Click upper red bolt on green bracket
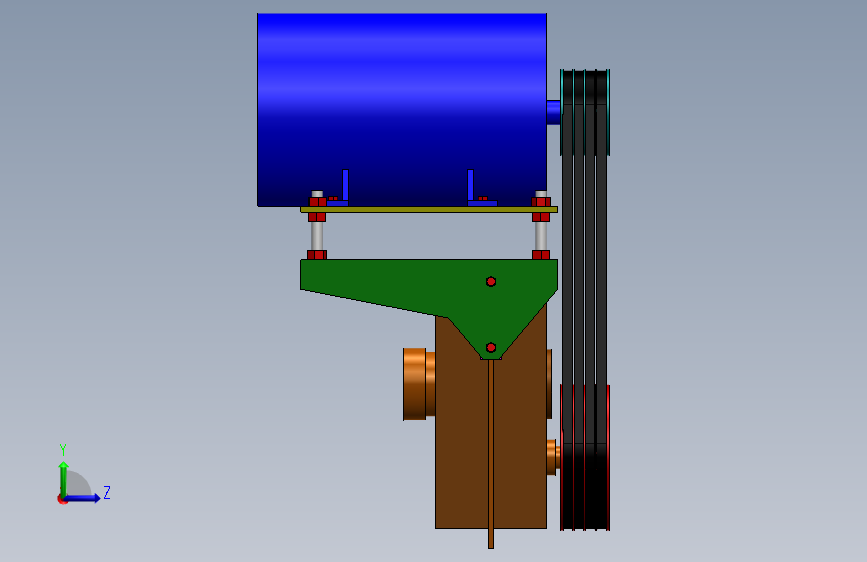 [x=491, y=282]
